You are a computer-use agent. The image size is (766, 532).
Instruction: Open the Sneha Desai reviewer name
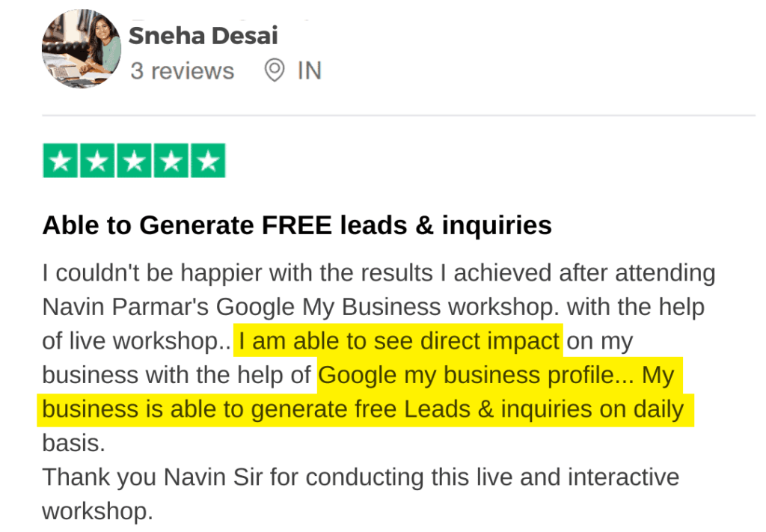[x=203, y=35]
